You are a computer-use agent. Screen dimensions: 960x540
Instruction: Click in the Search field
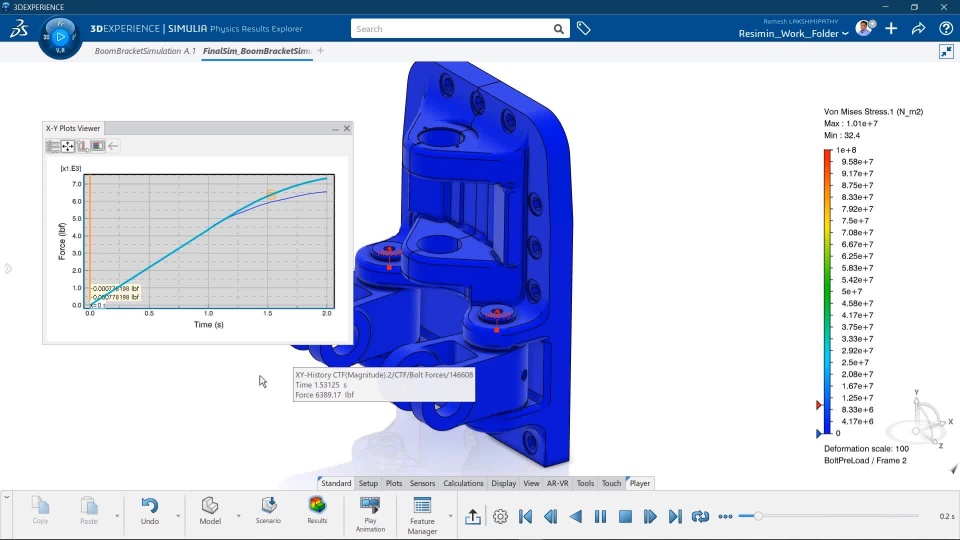coord(452,29)
